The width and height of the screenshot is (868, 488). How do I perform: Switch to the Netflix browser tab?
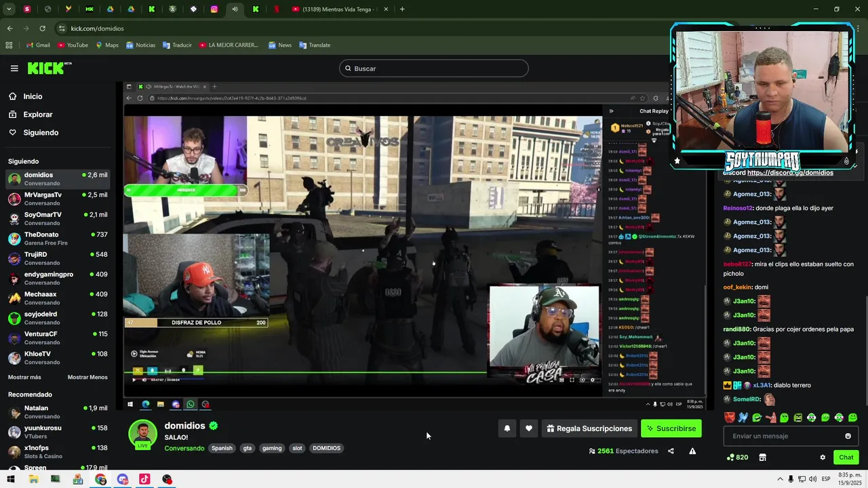(x=276, y=9)
